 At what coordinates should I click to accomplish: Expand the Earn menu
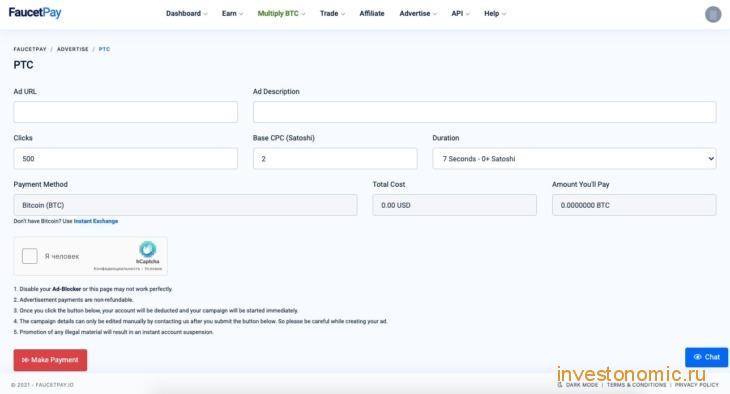click(x=232, y=14)
